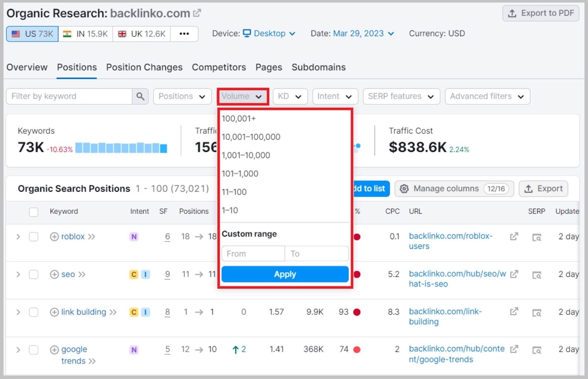Expand the link building row chevron
Screen dimensions: 588x379
(x=18, y=312)
